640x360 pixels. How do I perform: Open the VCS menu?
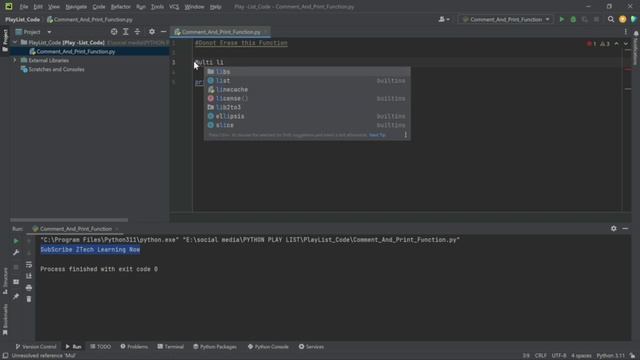(174, 7)
